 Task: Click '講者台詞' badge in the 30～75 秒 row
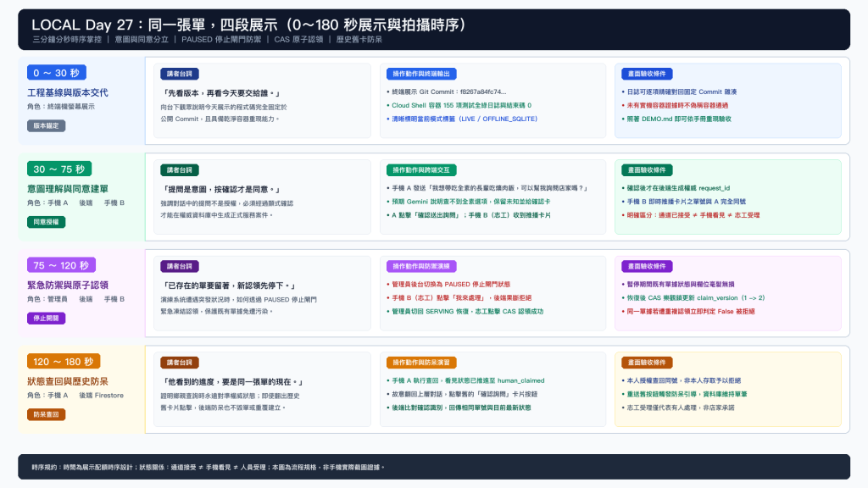point(180,169)
